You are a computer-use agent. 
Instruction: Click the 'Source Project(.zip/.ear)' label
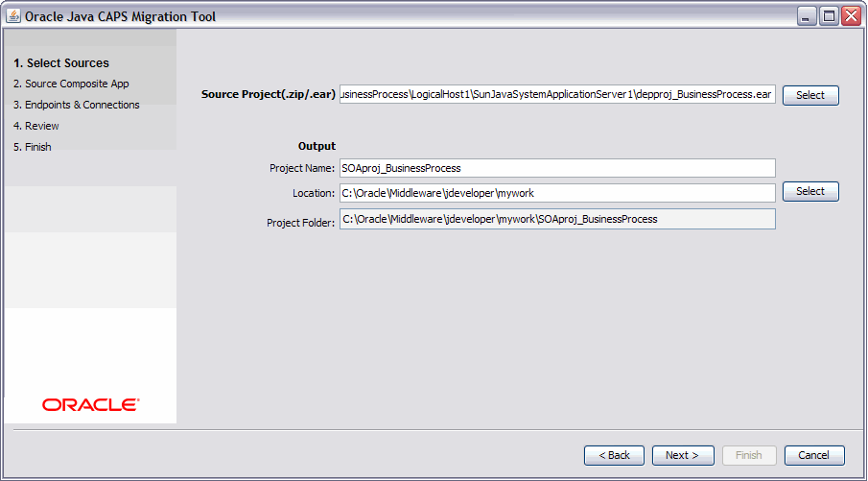(x=269, y=95)
